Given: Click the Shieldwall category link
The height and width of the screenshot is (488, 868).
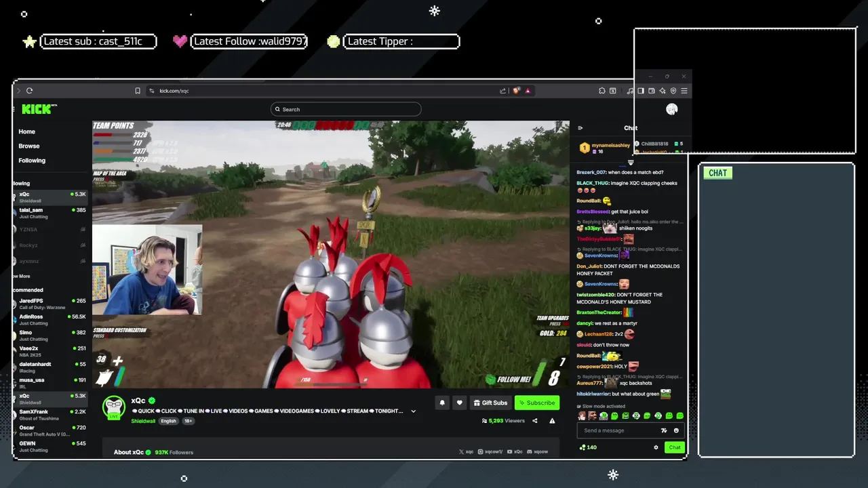Looking at the screenshot, I should click(143, 421).
